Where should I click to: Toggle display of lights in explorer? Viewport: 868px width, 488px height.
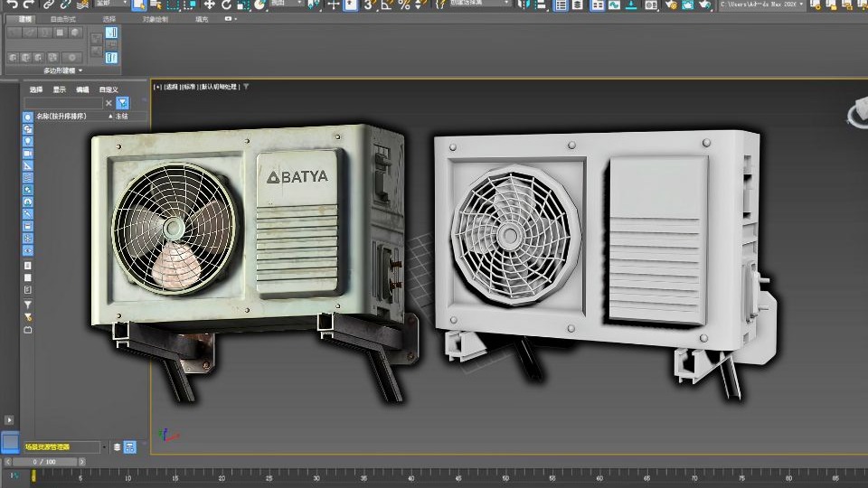[x=28, y=141]
